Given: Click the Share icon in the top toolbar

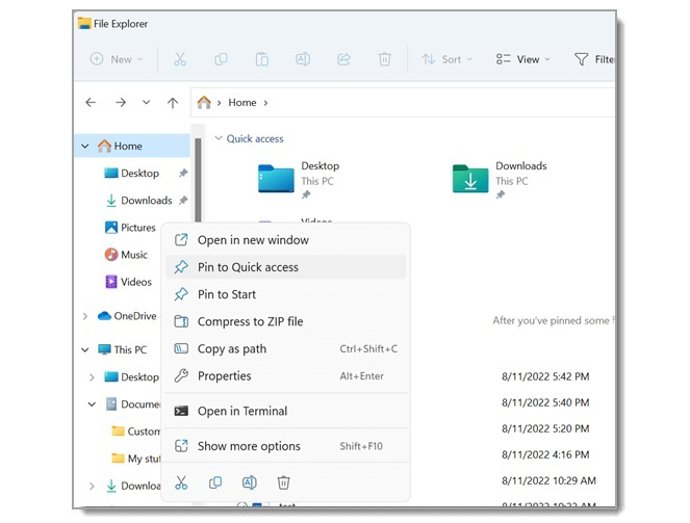Looking at the screenshot, I should tap(344, 59).
